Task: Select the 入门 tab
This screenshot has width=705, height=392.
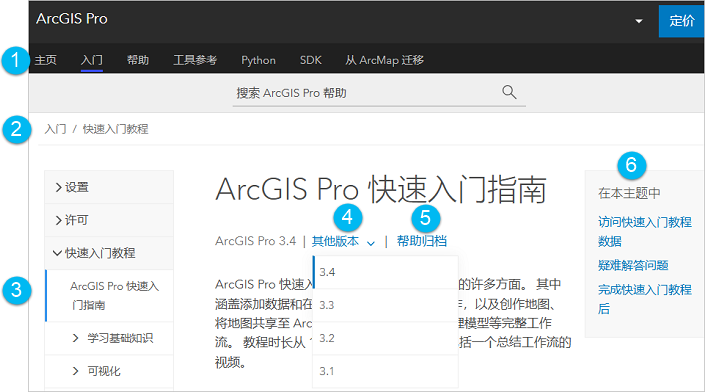Action: 92,60
